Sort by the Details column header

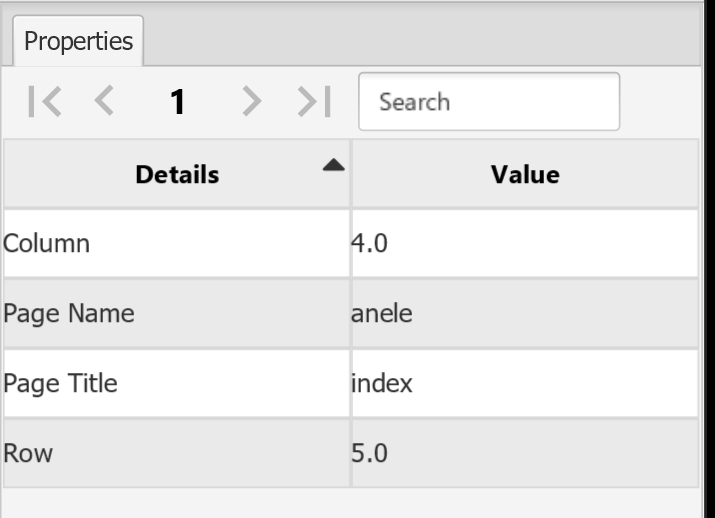coord(177,176)
